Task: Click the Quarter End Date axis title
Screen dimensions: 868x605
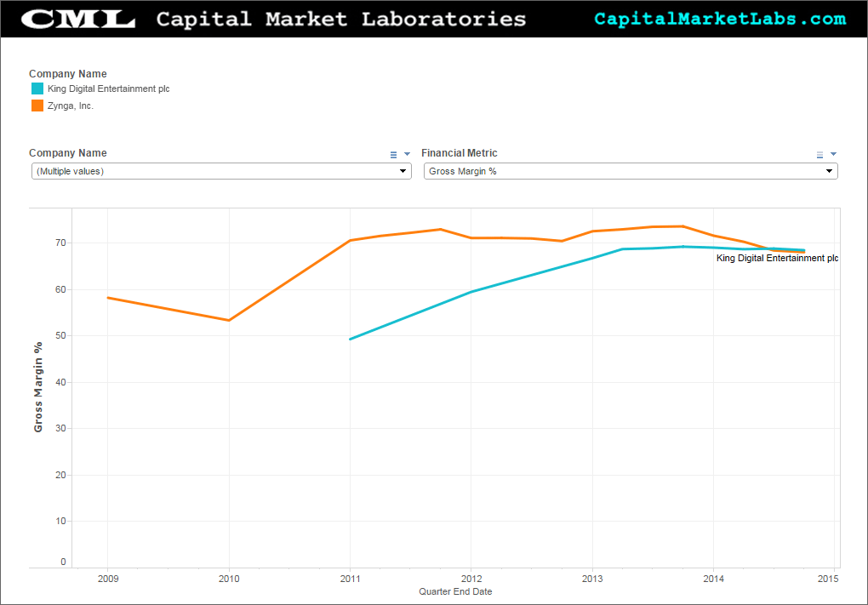Action: [455, 591]
